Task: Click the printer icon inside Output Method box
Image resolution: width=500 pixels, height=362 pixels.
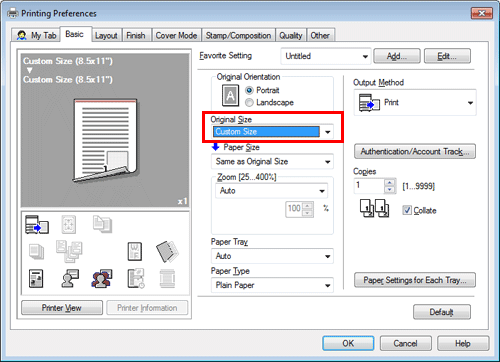Action: click(369, 103)
